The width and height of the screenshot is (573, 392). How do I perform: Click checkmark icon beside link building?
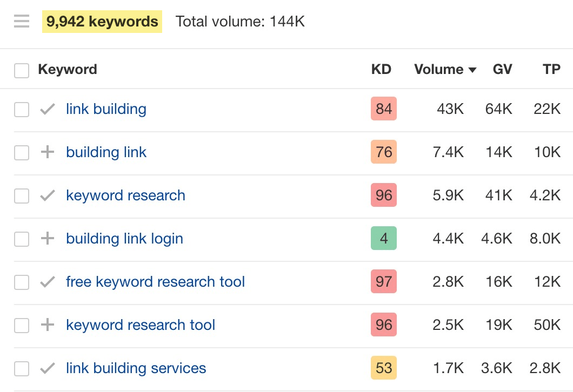pyautogui.click(x=48, y=109)
